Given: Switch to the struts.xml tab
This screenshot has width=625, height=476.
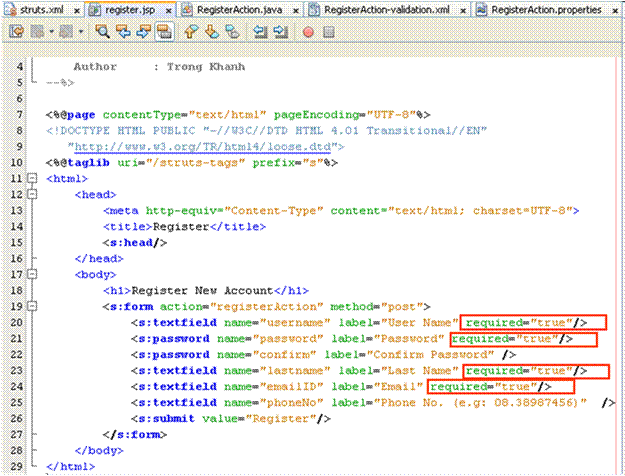Looking at the screenshot, I should point(41,10).
